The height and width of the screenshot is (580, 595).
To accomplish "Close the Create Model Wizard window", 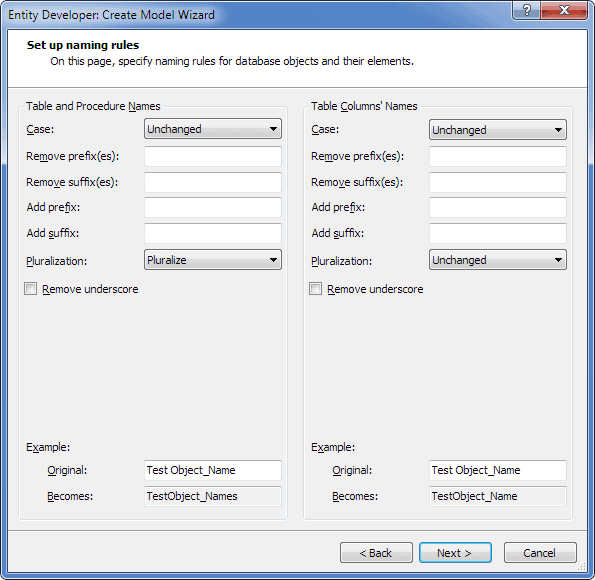I will click(564, 10).
